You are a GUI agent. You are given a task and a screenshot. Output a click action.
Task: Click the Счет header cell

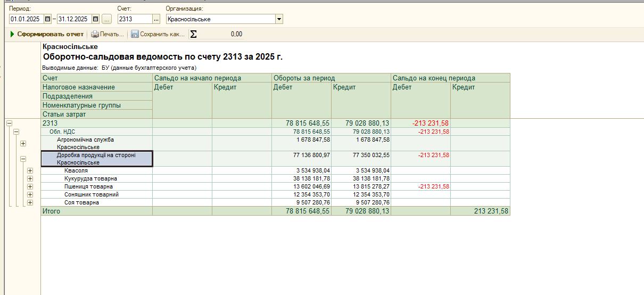coord(97,78)
